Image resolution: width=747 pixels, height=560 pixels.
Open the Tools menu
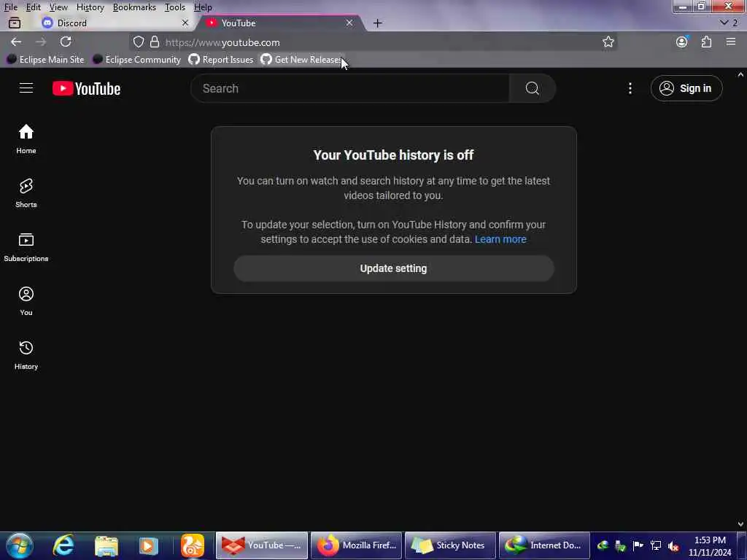175,7
